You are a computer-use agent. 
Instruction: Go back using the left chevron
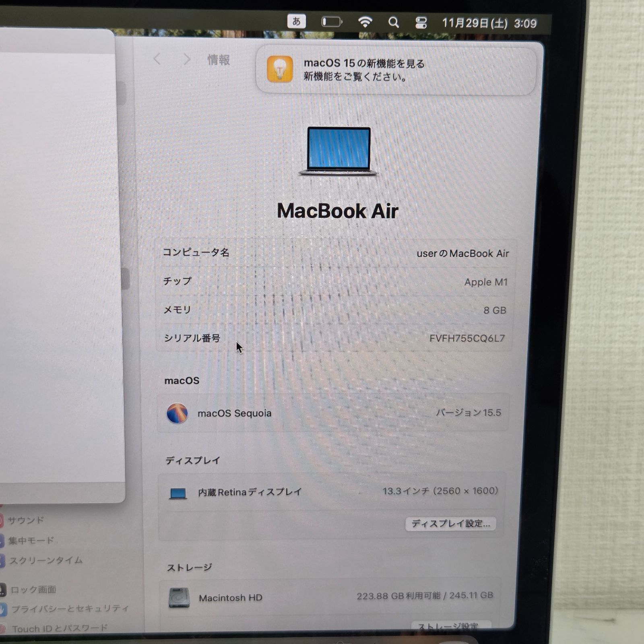coord(157,60)
